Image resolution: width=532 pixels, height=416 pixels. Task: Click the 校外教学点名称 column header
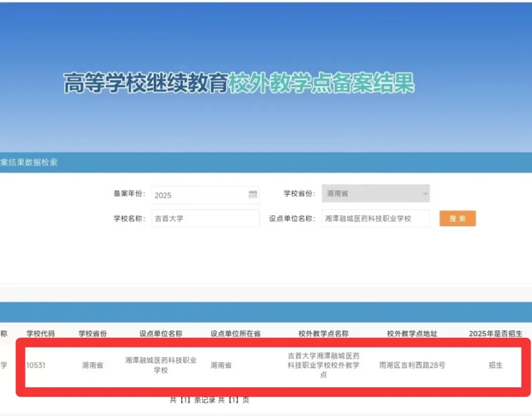323,334
